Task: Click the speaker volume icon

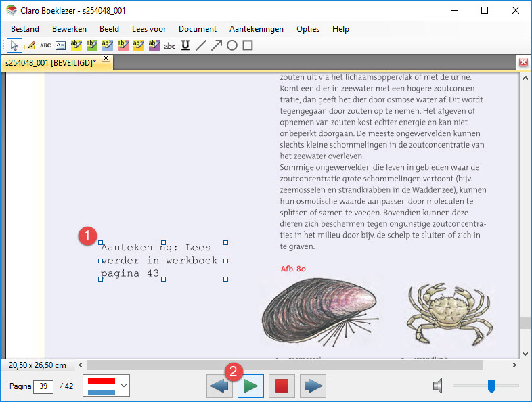Action: (x=438, y=386)
